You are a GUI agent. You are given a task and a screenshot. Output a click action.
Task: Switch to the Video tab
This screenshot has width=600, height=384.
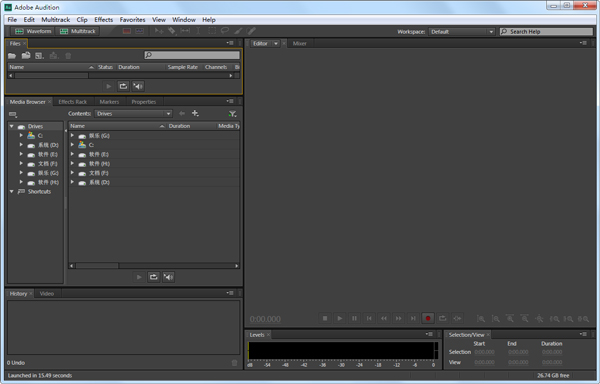pyautogui.click(x=47, y=294)
